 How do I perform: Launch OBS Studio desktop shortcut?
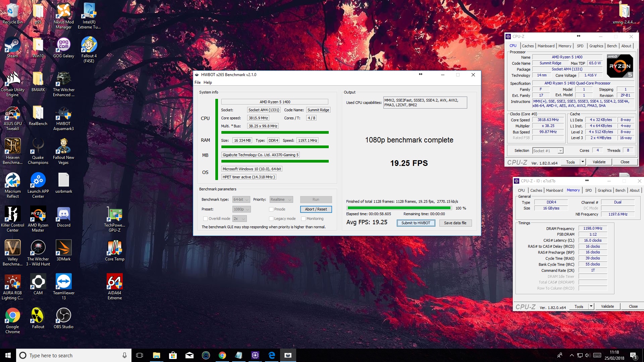63,318
